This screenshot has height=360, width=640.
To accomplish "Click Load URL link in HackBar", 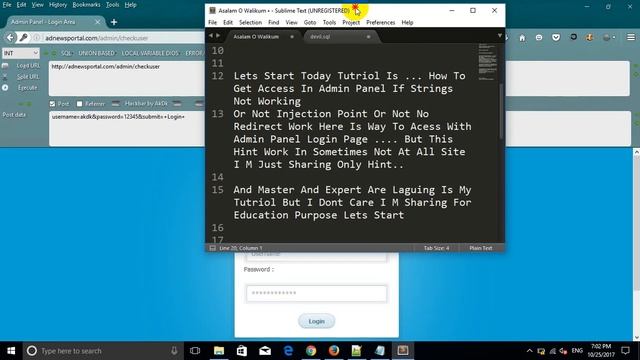I will click(x=28, y=65).
